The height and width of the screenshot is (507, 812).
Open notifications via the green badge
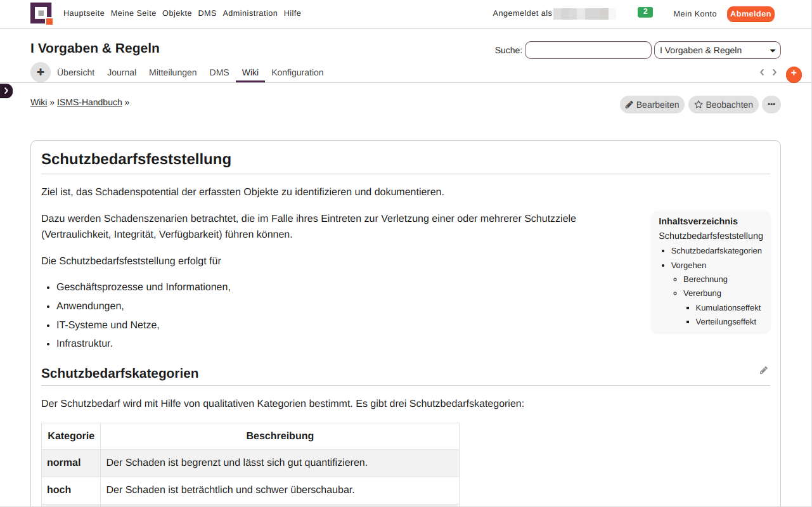click(645, 11)
